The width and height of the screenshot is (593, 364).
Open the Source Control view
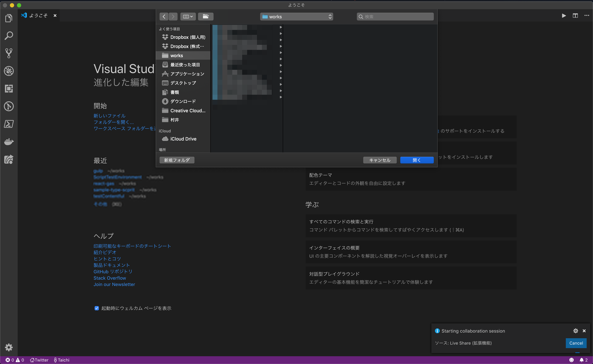coord(9,53)
